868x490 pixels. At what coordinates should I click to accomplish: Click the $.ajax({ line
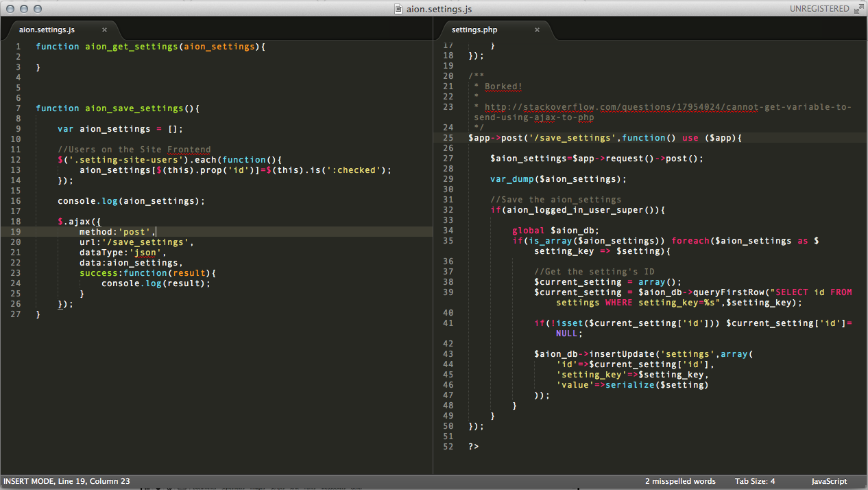80,222
